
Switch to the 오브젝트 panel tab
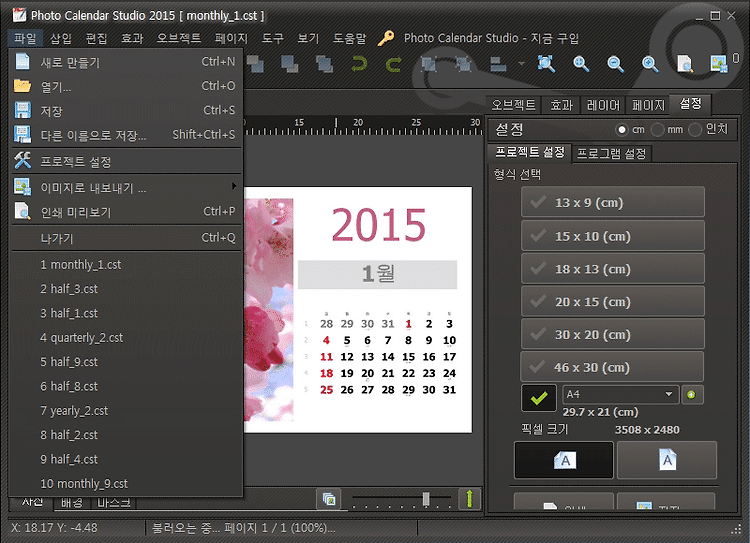coord(514,105)
